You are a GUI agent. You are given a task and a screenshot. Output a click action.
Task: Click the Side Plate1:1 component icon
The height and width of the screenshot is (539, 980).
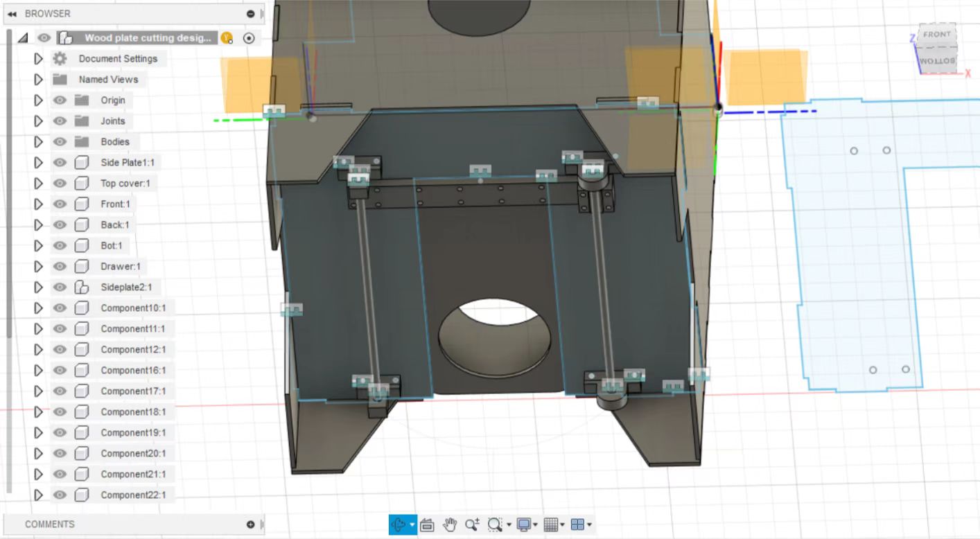[x=82, y=162]
